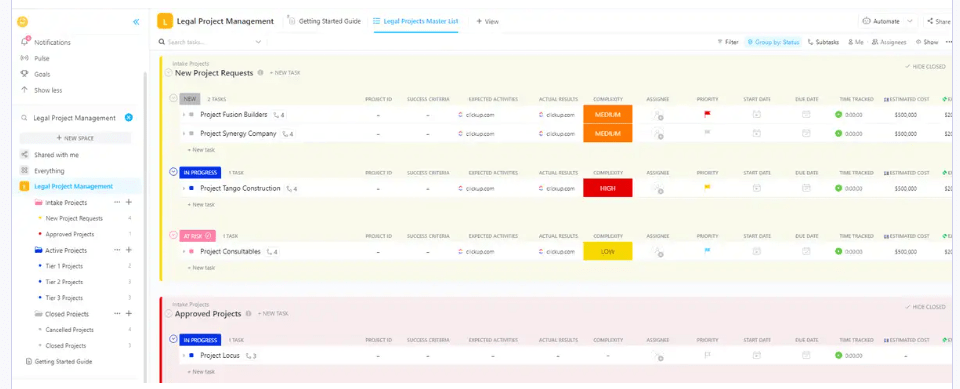Select the Legal Projects Master List tab
The height and width of the screenshot is (389, 960).
click(x=416, y=21)
